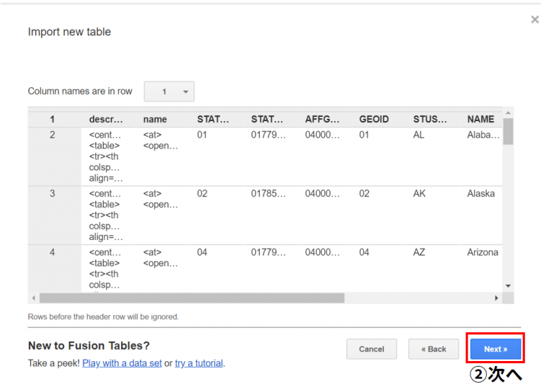
Task: Click row number 2 header
Action: pos(52,135)
